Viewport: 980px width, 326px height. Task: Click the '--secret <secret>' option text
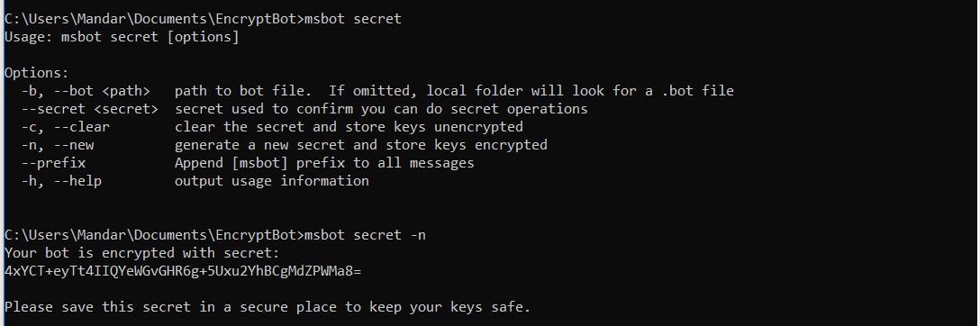pyautogui.click(x=90, y=109)
